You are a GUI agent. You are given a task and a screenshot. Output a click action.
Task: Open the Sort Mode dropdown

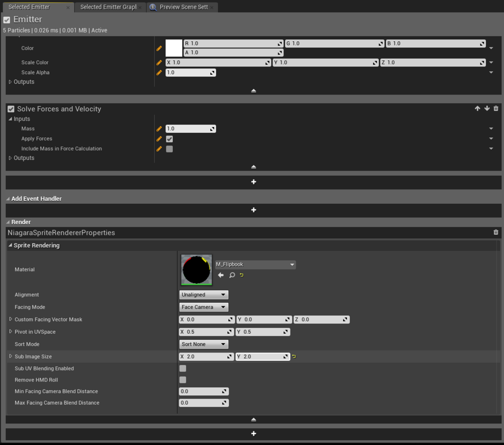point(203,345)
